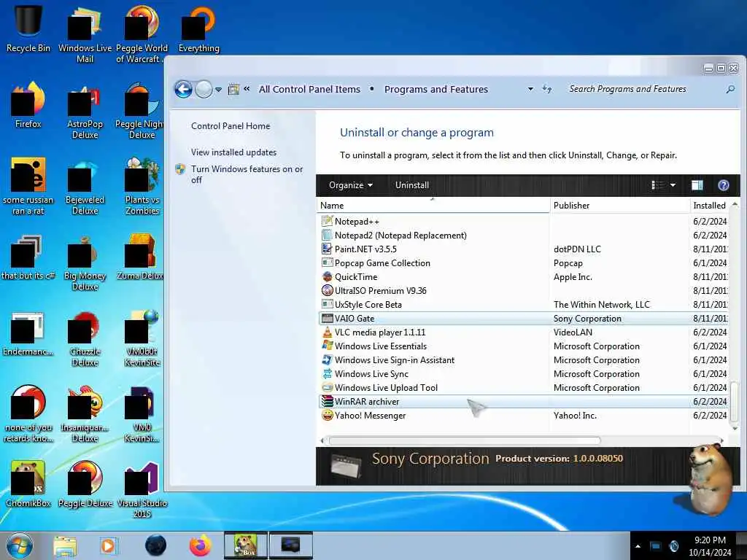
Task: Show the preview pane icon
Action: pos(697,185)
